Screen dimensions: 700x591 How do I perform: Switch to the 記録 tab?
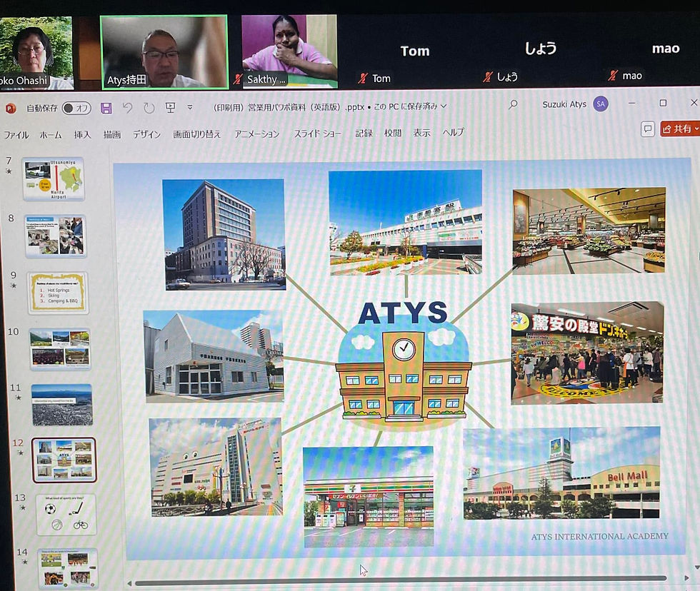point(364,133)
